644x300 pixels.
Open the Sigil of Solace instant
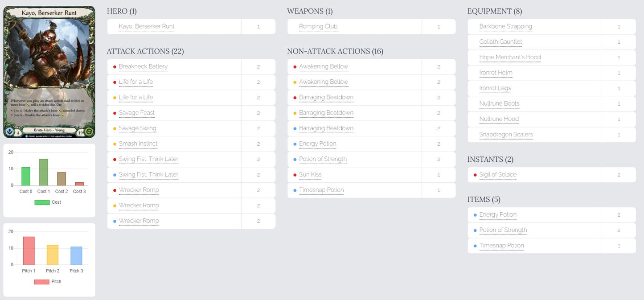[x=498, y=175]
